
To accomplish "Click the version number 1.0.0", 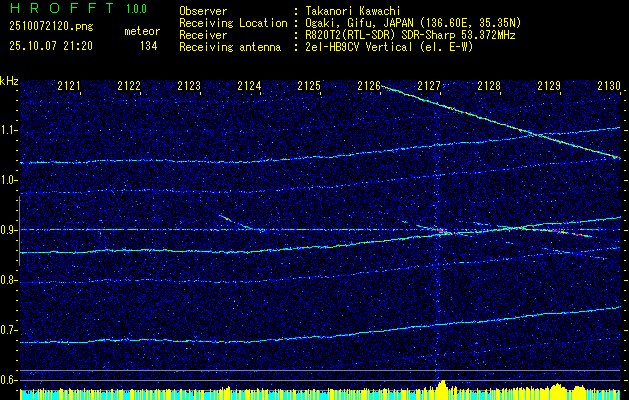I will point(138,10).
